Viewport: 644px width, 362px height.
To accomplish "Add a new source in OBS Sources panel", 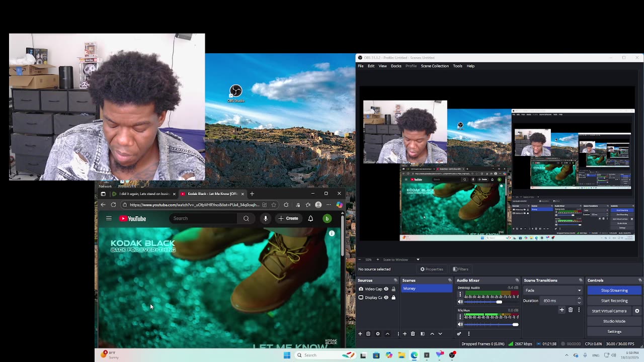I will point(360,334).
